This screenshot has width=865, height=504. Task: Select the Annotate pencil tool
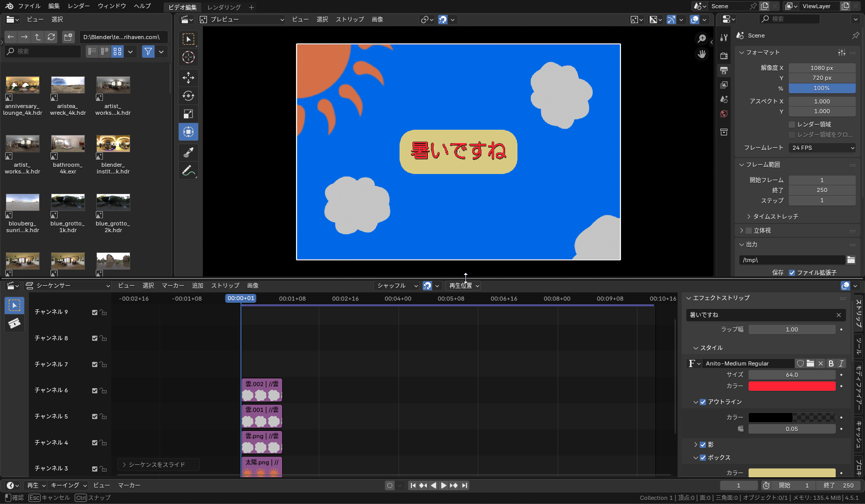coord(188,170)
